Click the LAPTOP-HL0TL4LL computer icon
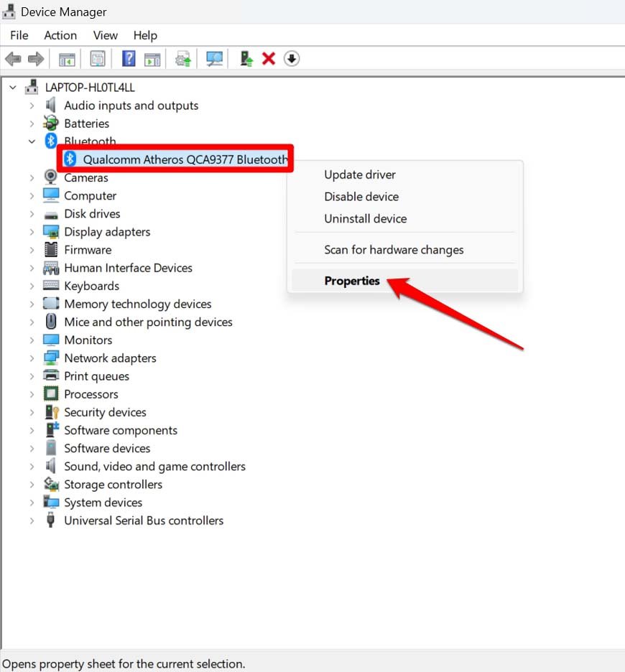This screenshot has width=625, height=672. pos(32,87)
